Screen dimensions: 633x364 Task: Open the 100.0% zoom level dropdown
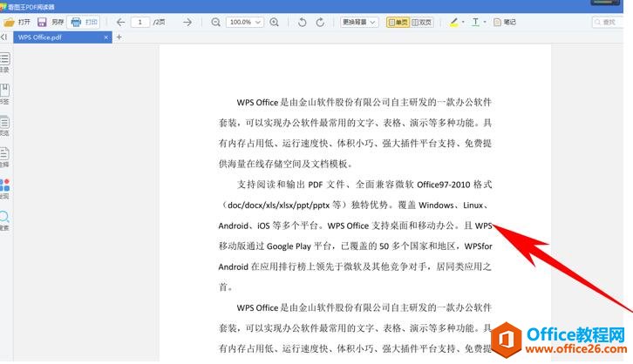(245, 22)
